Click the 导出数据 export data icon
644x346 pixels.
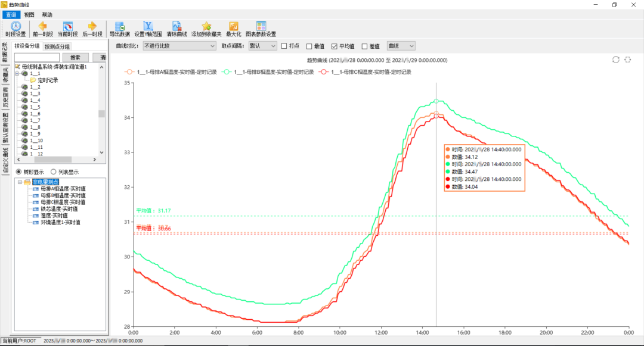[119, 29]
